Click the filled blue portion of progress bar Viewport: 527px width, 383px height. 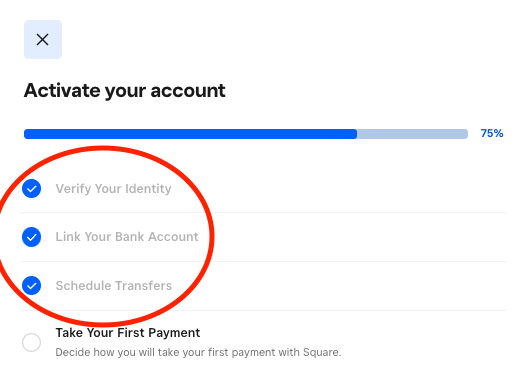190,134
